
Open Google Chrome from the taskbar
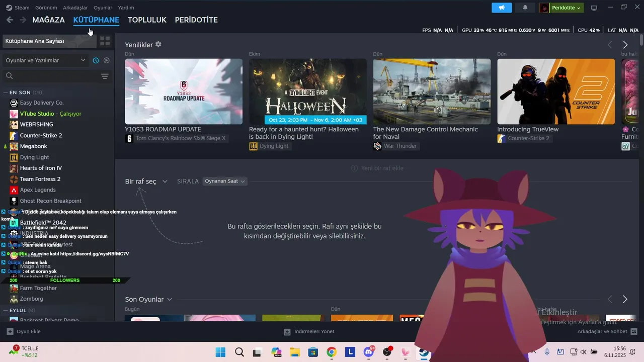click(331, 352)
